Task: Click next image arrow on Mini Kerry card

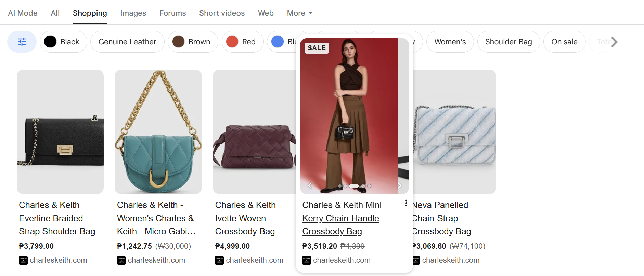Action: [x=399, y=185]
